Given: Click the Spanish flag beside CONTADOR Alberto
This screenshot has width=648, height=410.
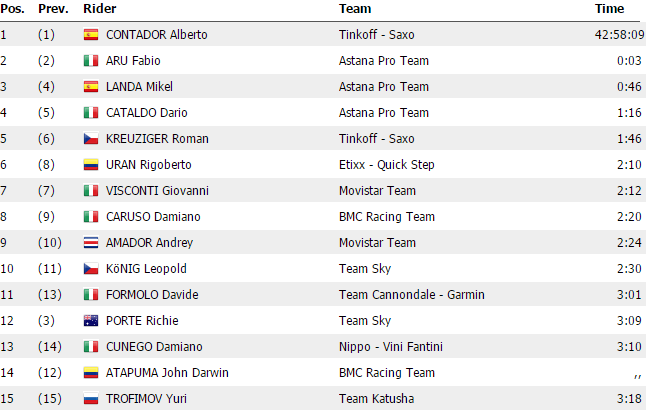Looking at the screenshot, I should click(x=90, y=35).
